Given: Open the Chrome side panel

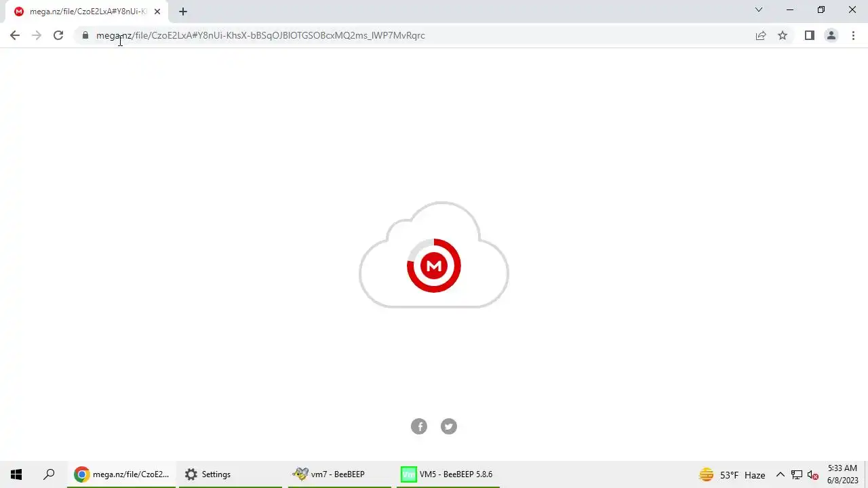Looking at the screenshot, I should (809, 35).
